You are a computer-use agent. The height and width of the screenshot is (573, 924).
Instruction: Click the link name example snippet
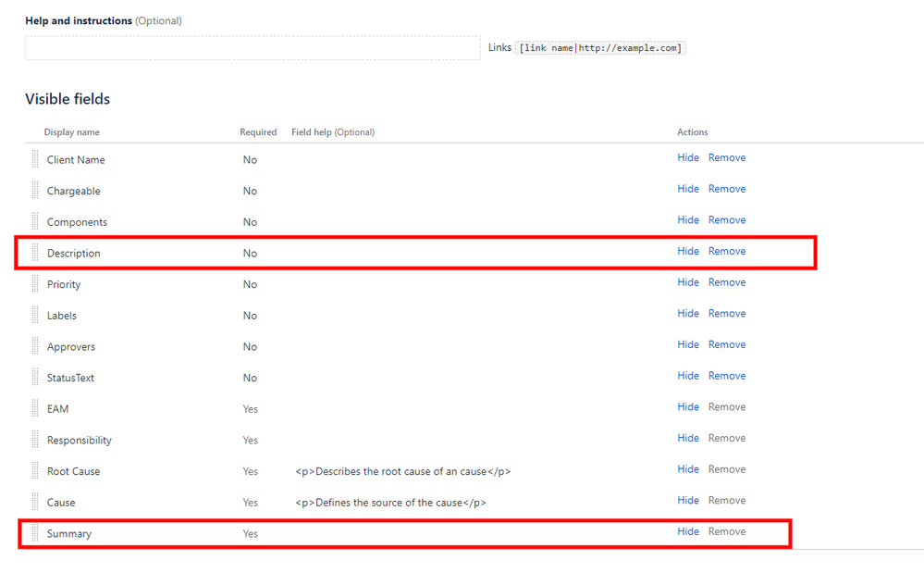(x=600, y=48)
